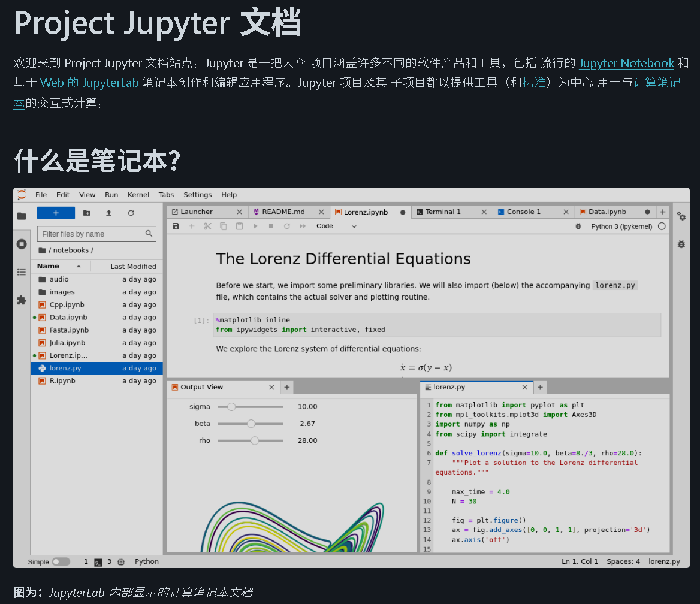Open the Kernel menu

pyautogui.click(x=138, y=195)
